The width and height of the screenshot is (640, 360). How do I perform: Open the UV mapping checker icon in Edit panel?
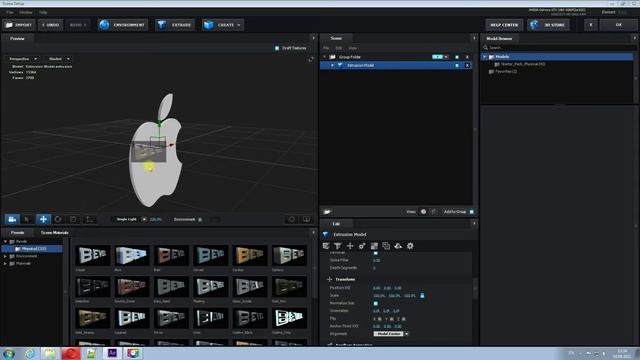(x=374, y=246)
